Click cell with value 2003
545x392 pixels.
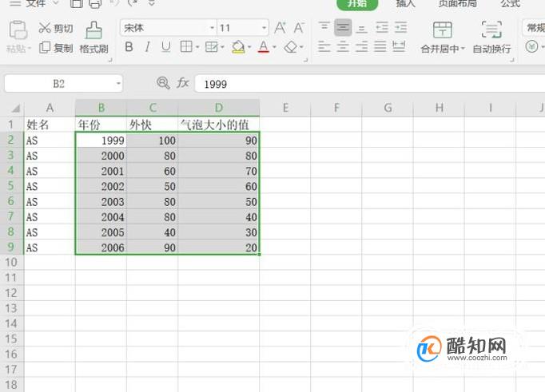coord(101,202)
